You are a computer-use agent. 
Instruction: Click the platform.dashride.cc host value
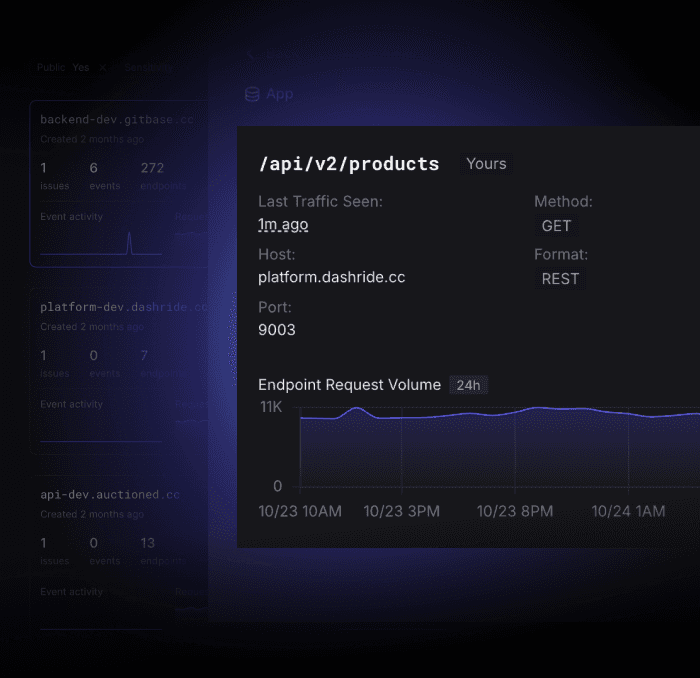click(x=331, y=277)
